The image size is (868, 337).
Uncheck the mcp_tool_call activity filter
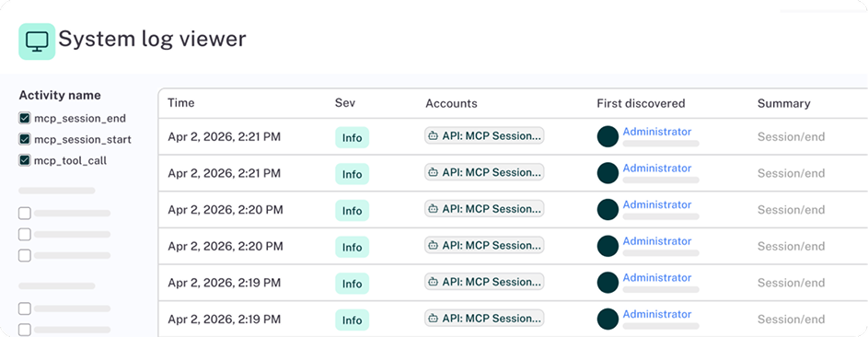24,160
